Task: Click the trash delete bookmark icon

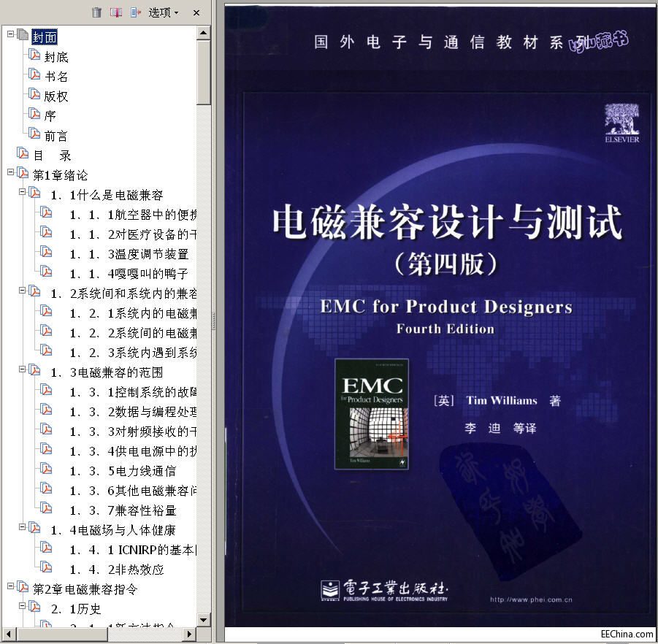Action: click(x=96, y=12)
